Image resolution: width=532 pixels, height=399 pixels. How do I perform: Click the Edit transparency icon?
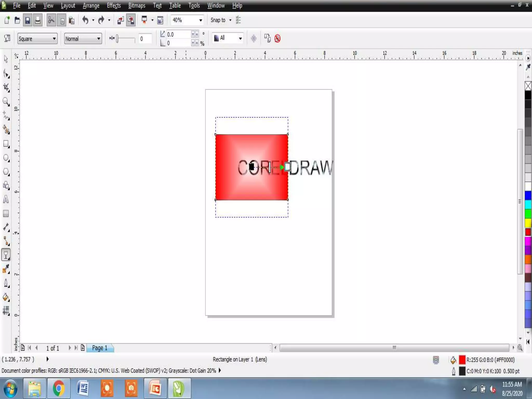tap(7, 38)
